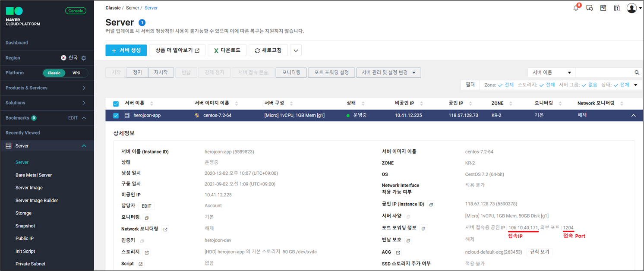The image size is (644, 271).
Task: Sort table by 서버 이름 column
Action: coord(152,104)
